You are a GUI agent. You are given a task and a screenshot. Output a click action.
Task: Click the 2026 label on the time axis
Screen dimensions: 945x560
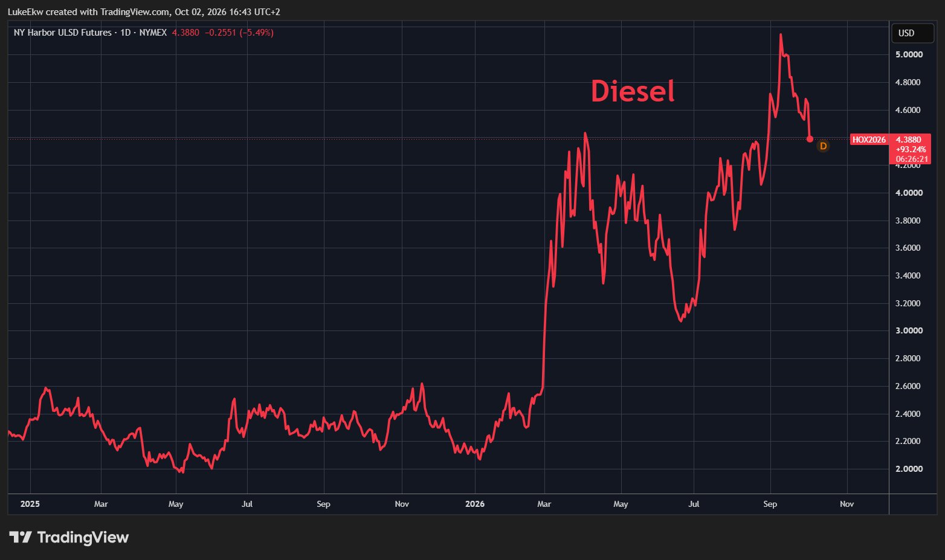coord(475,504)
